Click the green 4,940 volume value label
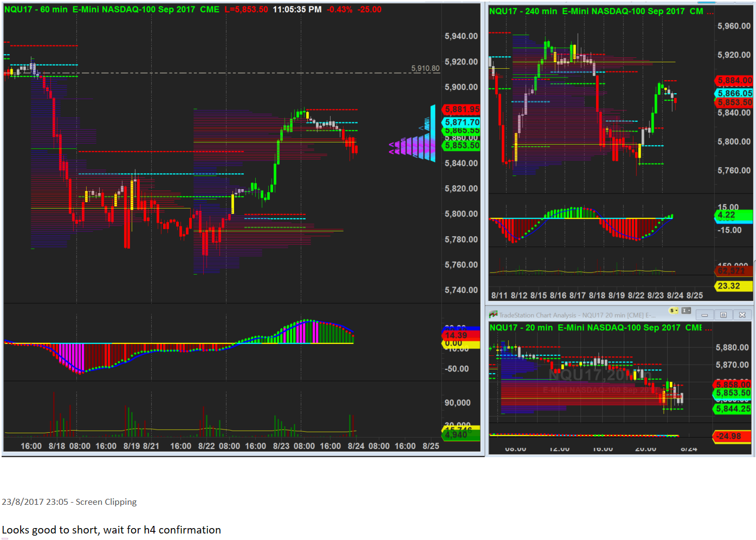Viewport: 756px width, 540px height. click(461, 435)
